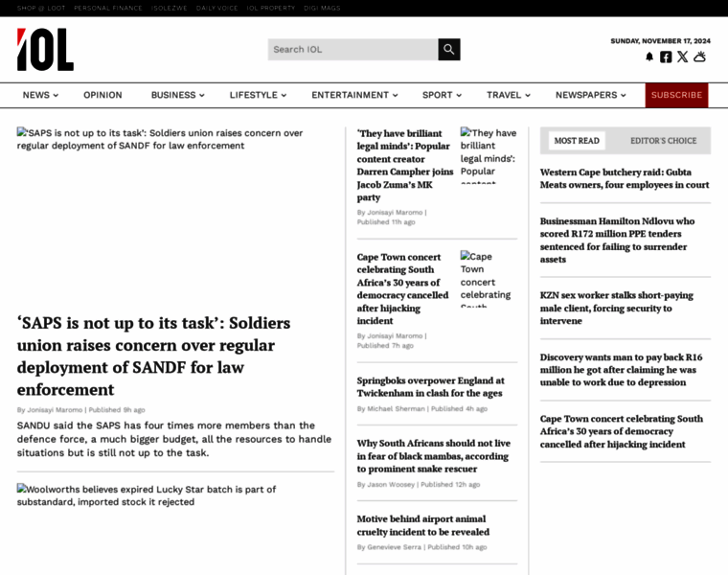
Task: Click 'By Michael Sherman' byline
Action: tap(391, 408)
